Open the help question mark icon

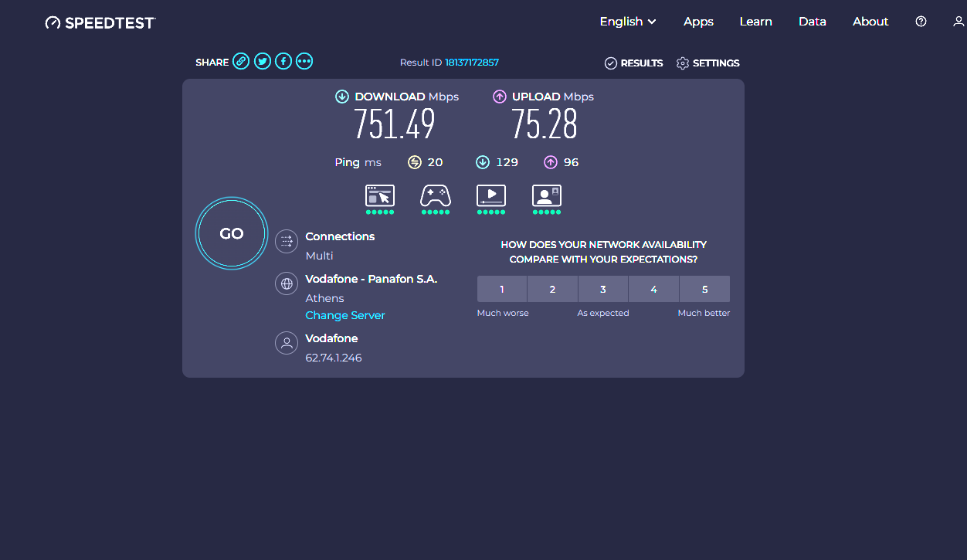click(921, 22)
